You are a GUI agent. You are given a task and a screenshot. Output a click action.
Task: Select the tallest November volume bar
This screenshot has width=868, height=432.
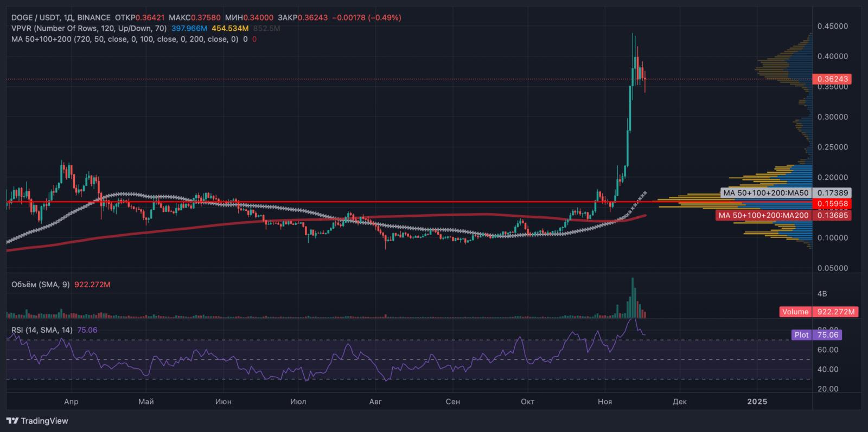point(632,298)
